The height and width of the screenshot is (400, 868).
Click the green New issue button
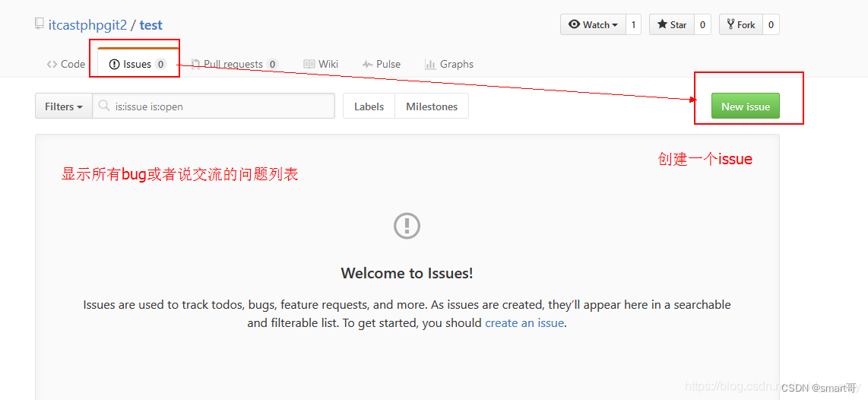tap(746, 106)
